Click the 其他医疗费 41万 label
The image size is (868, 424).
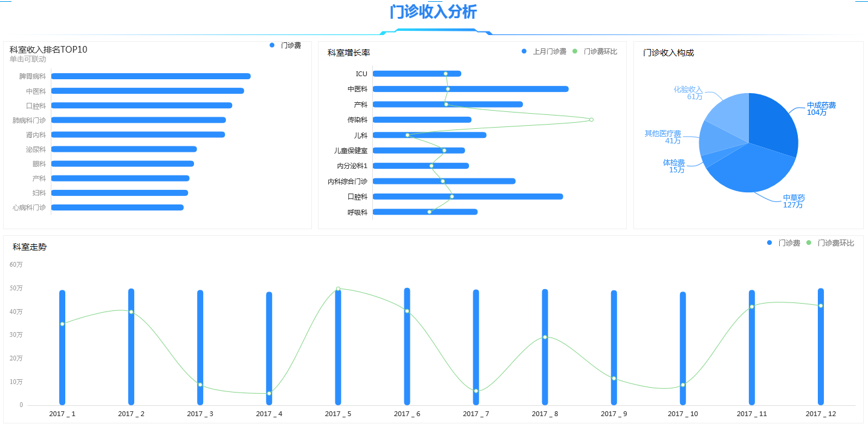coord(662,137)
